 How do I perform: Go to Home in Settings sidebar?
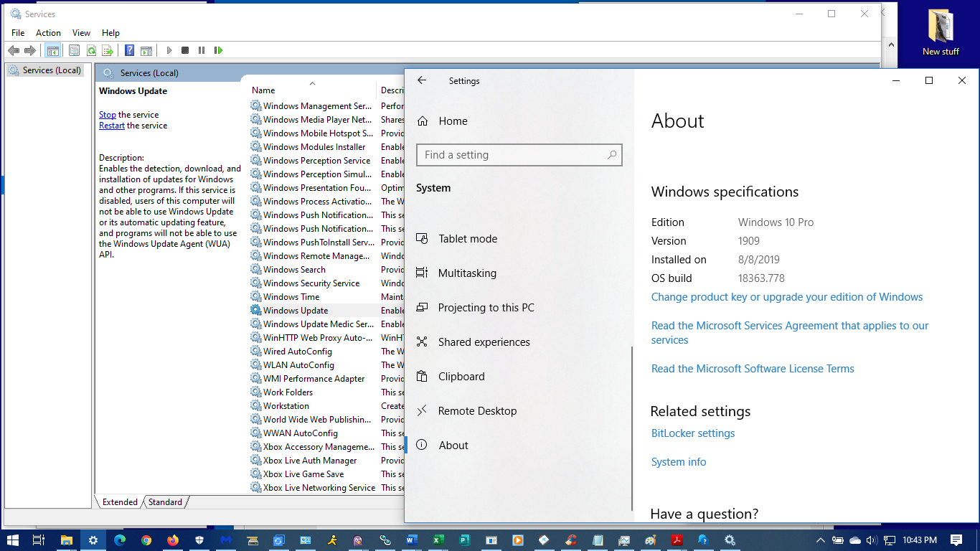pyautogui.click(x=453, y=121)
